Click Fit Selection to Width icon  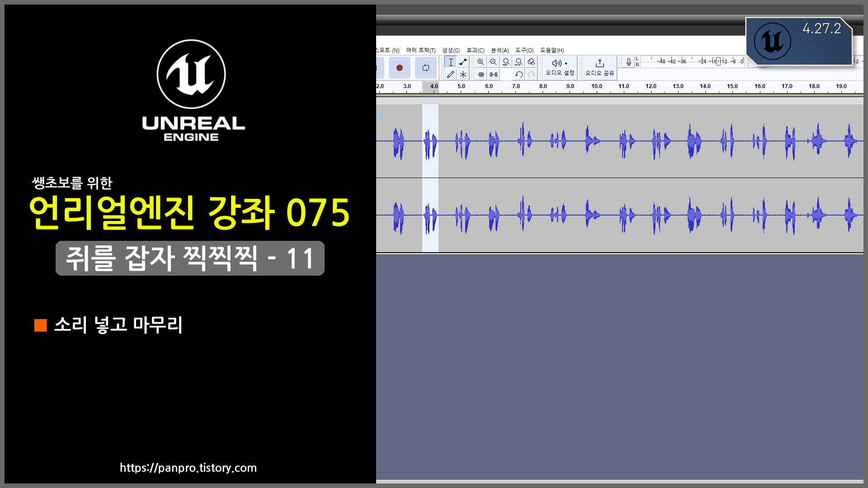[x=506, y=62]
